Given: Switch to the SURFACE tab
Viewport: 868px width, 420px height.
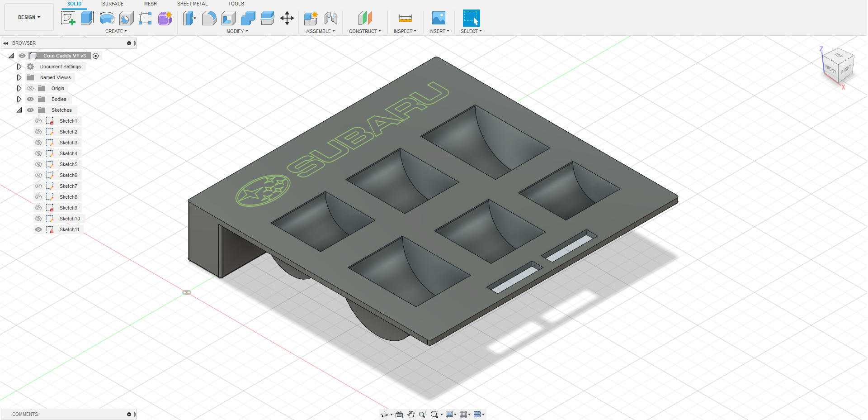Looking at the screenshot, I should pos(113,4).
